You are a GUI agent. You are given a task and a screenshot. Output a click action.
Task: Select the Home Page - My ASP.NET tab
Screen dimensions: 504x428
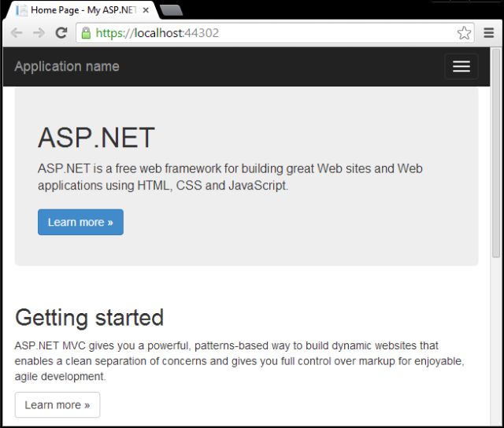click(82, 10)
